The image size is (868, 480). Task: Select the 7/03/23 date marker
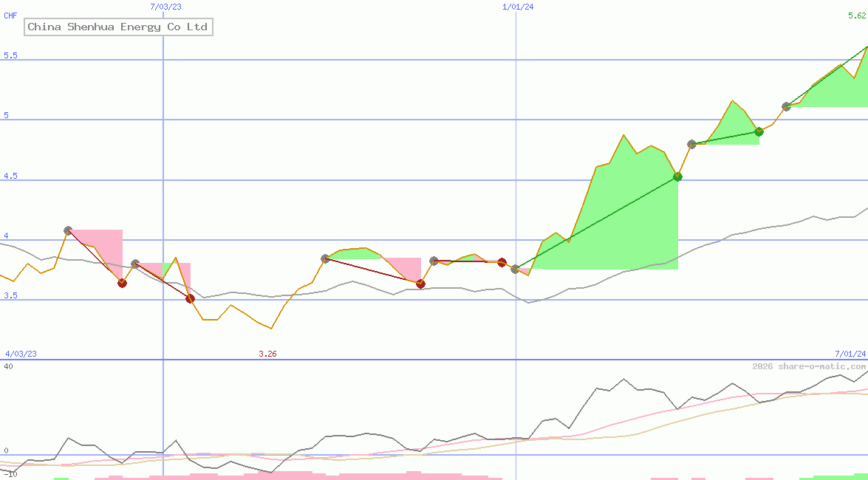164,7
